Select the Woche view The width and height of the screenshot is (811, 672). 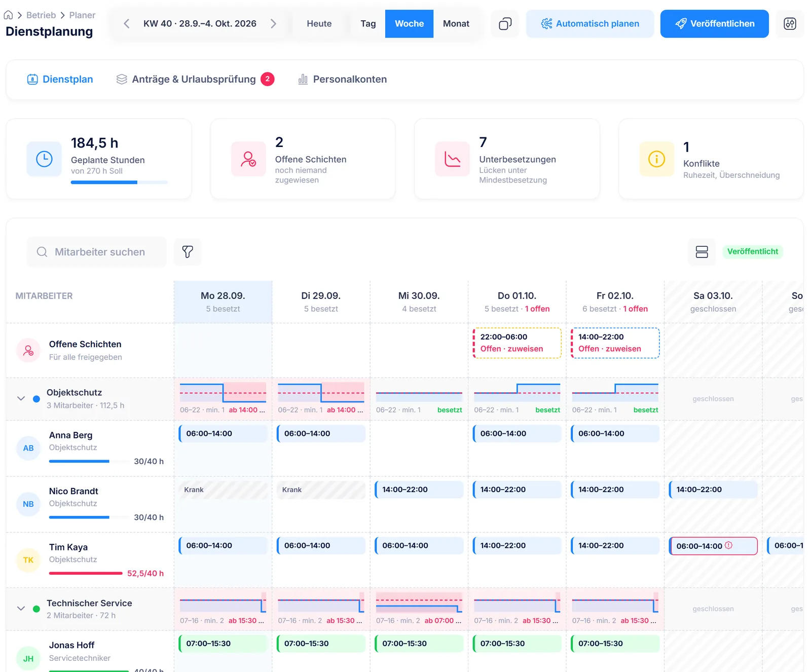point(409,24)
